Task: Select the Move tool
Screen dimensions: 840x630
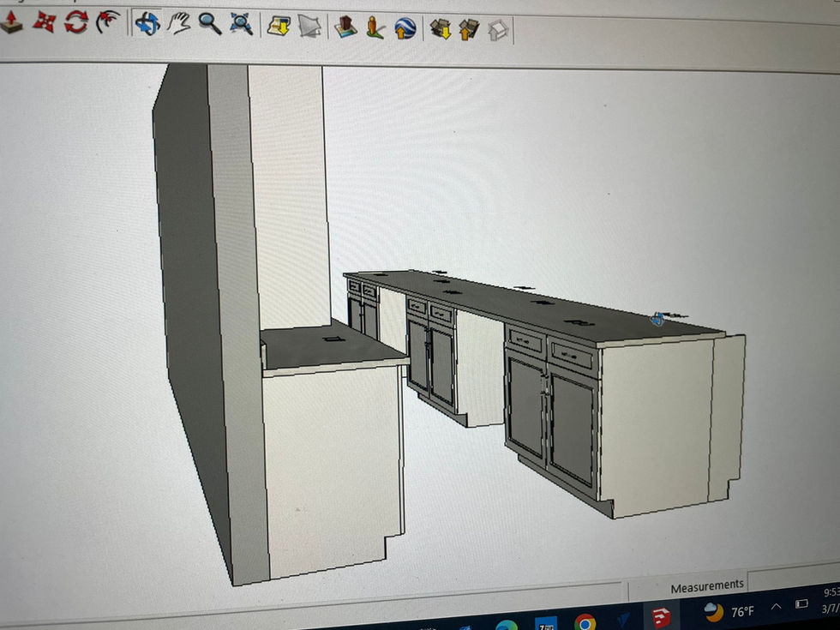Action: click(x=44, y=22)
